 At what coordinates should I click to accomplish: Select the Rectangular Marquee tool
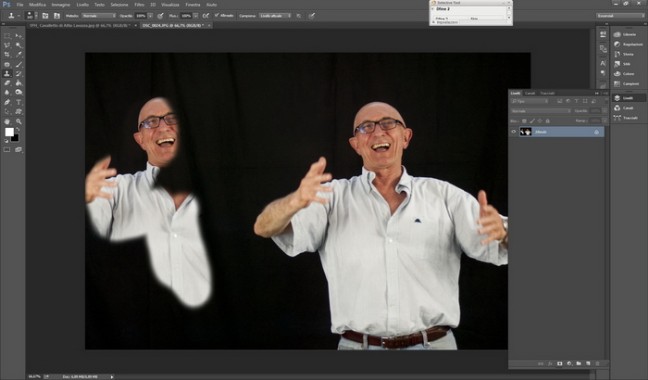tap(7, 36)
